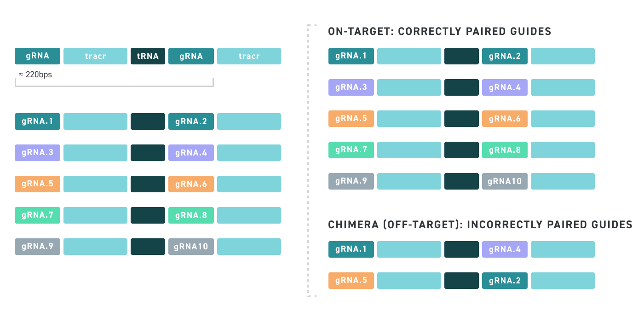
Task: Click the purple gRNA.3 block in the left panel
Action: coord(37,153)
